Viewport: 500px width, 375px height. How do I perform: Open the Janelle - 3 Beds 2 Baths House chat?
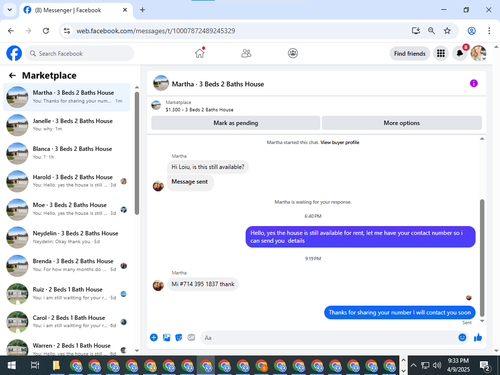[67, 125]
